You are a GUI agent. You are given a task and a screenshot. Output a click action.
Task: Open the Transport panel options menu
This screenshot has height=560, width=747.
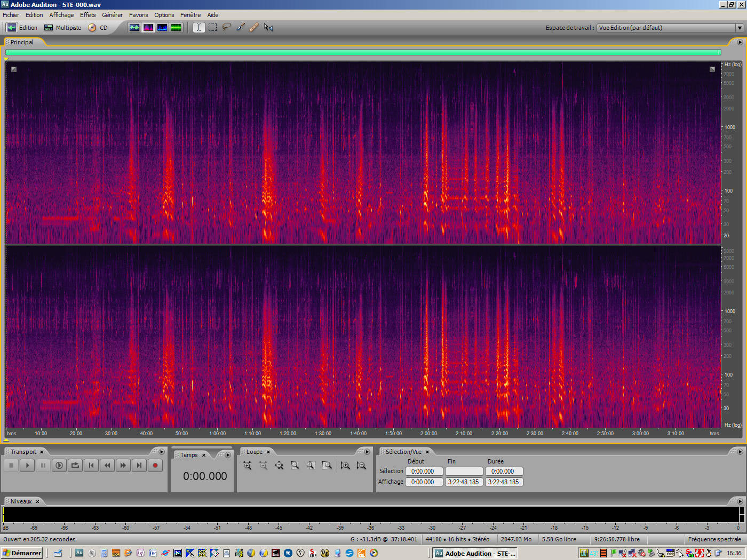pos(162,452)
